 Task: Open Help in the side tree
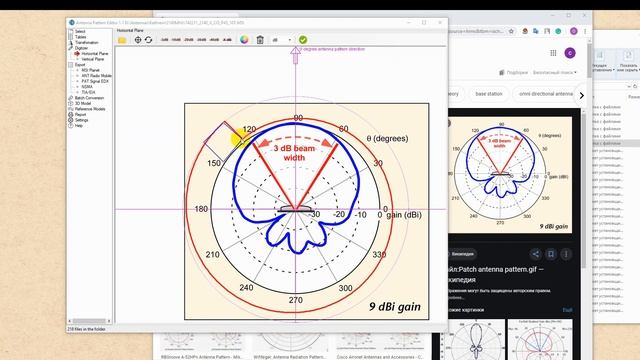click(78, 126)
